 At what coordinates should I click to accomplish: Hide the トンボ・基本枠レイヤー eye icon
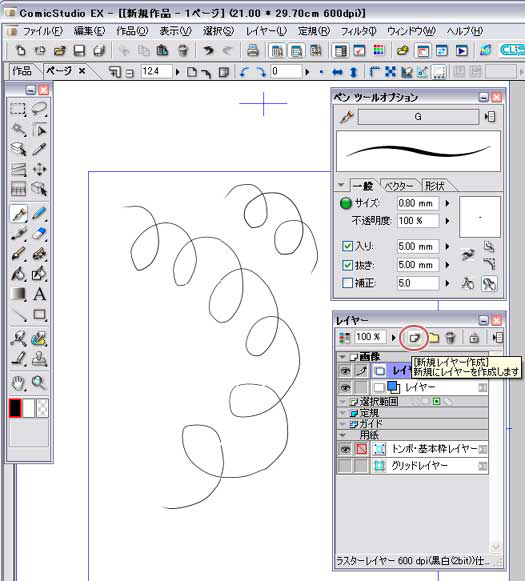click(x=345, y=449)
